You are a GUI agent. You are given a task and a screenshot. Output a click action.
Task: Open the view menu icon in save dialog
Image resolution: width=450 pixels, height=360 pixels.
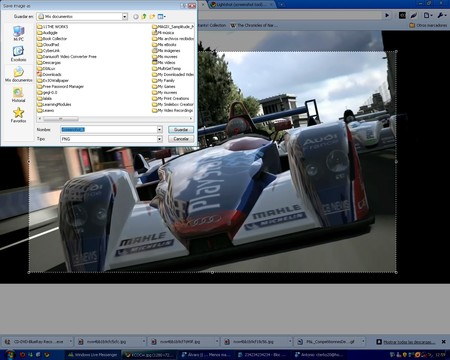pos(162,16)
